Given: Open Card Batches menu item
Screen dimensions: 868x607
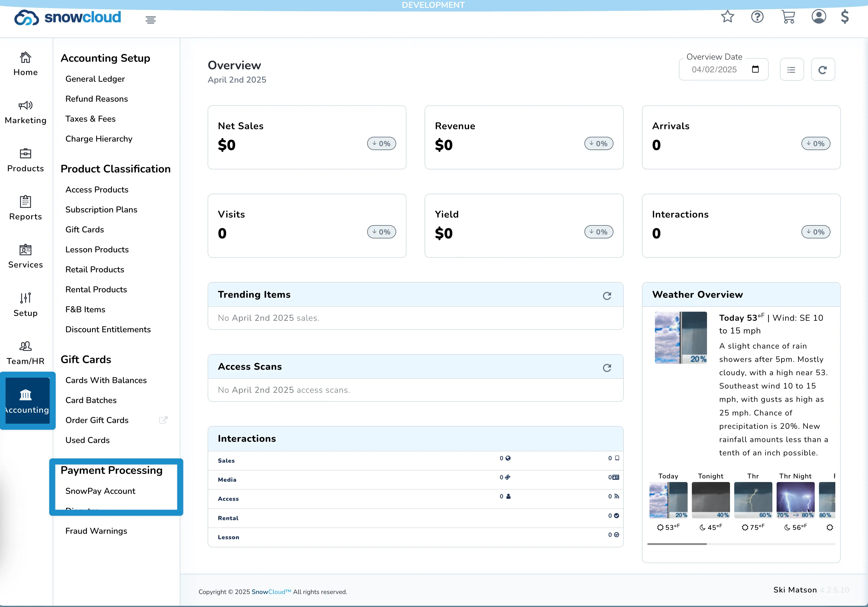Looking at the screenshot, I should tap(91, 401).
